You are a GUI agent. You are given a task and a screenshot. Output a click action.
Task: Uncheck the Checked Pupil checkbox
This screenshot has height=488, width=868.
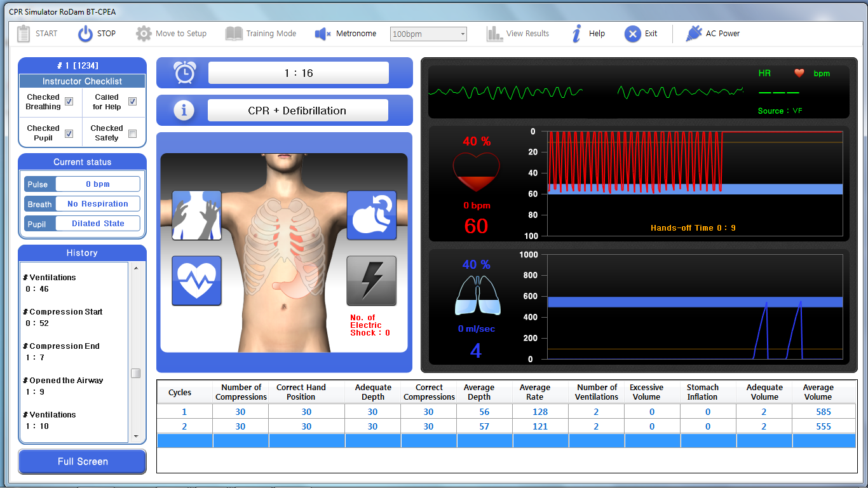pos(69,133)
